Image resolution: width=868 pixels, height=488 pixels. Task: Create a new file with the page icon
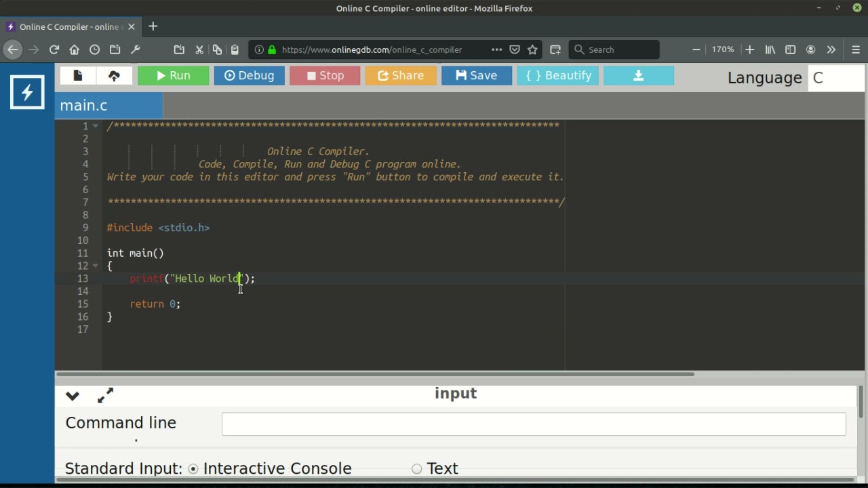[x=77, y=75]
